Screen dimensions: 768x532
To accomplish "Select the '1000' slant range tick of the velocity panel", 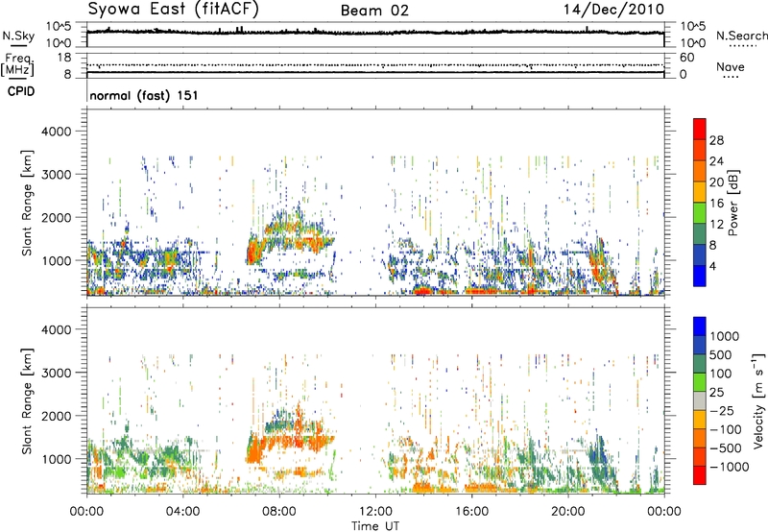I will (56, 458).
